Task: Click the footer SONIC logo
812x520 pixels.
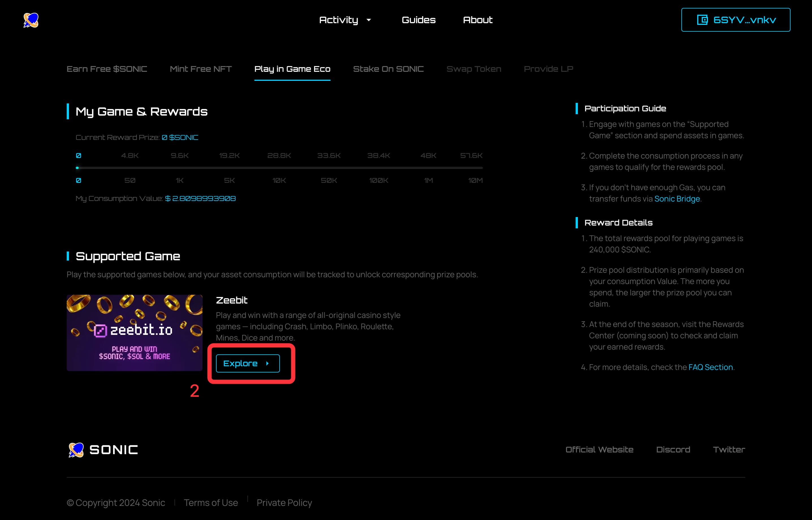Action: (x=103, y=450)
